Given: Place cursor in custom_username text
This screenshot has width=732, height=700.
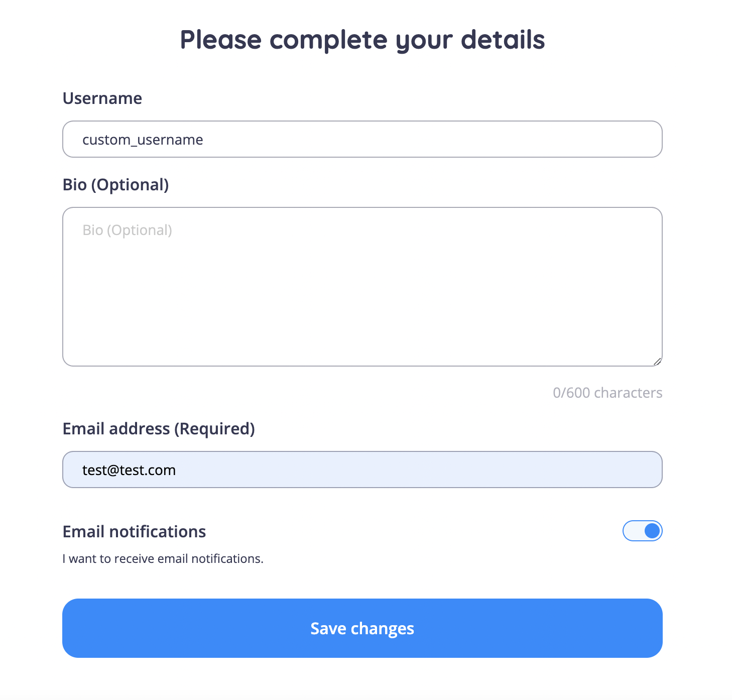Looking at the screenshot, I should click(x=143, y=140).
